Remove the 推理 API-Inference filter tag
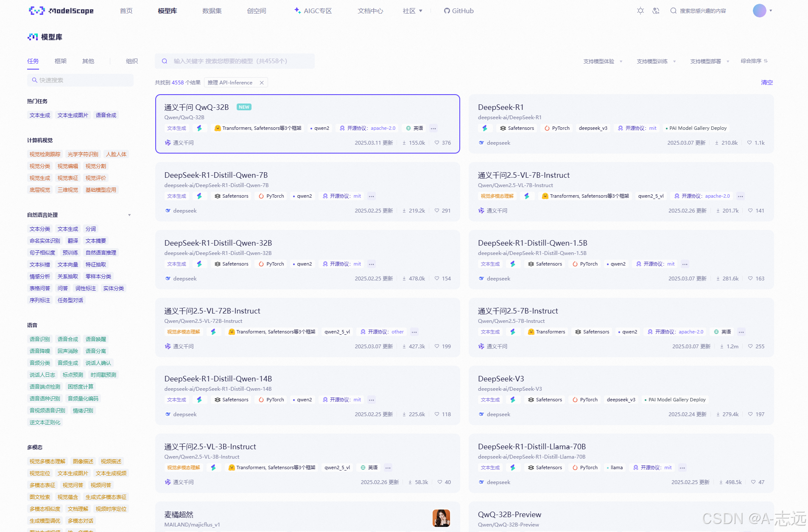Viewport: 808px width, 532px height. pos(262,83)
